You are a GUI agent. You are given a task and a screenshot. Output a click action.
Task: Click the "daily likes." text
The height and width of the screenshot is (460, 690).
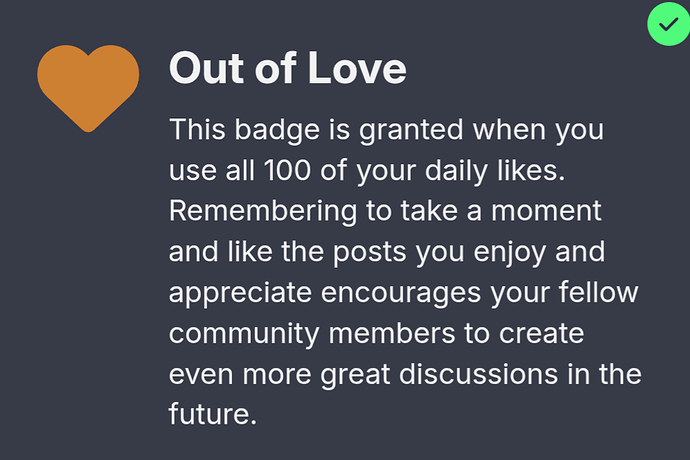click(495, 171)
